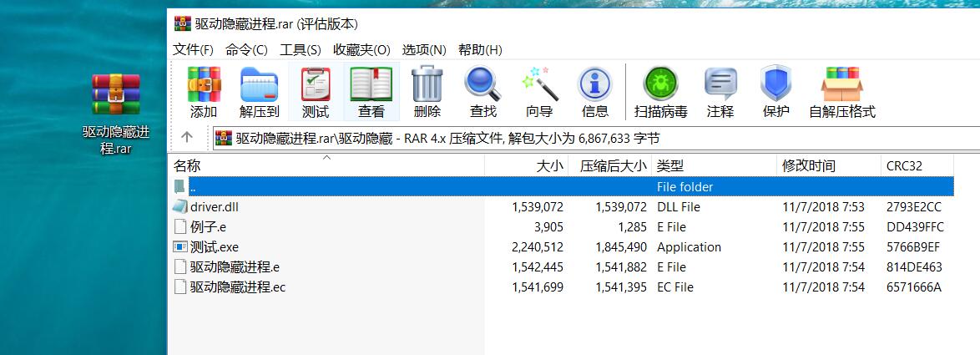Click the up-one-level arrow button
This screenshot has height=355, width=980.
[x=187, y=138]
